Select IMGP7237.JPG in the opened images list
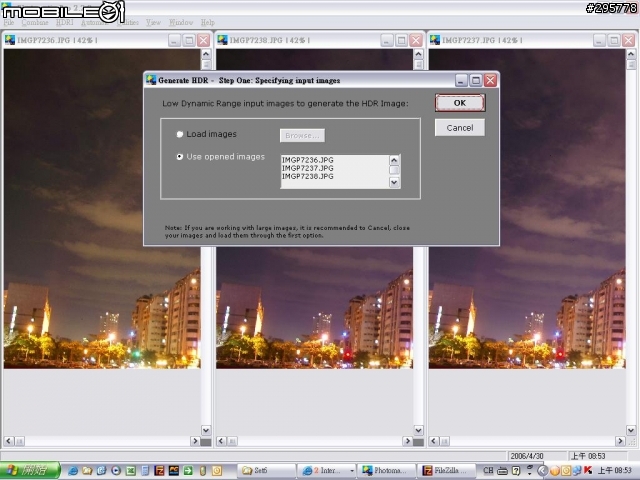This screenshot has height=480, width=640. click(x=307, y=168)
